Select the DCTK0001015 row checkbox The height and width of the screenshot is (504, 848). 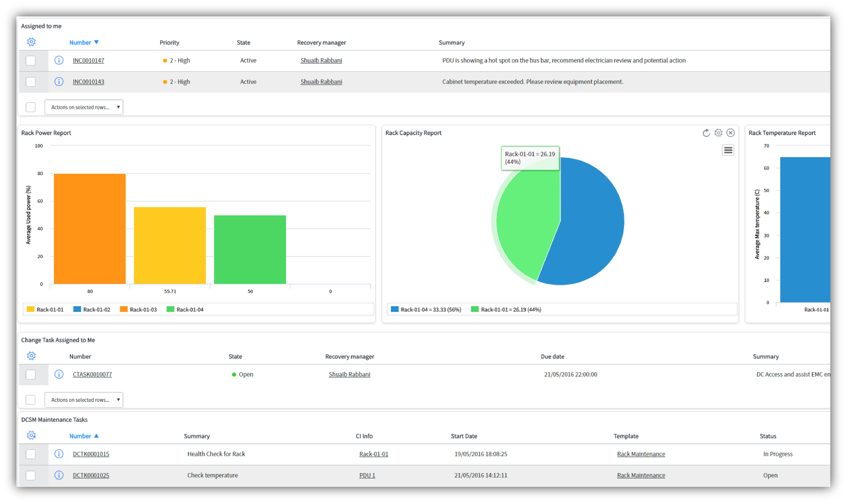click(x=31, y=454)
